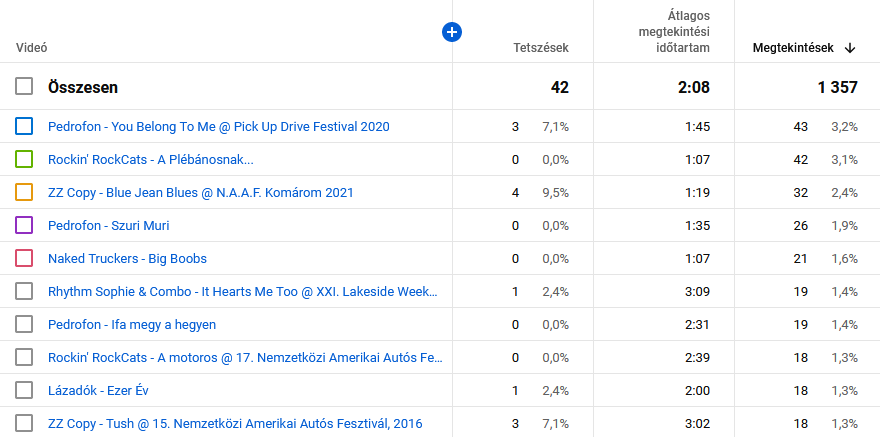Screen dimensions: 880x437
Task: Open ZZ Copy - Tush video link
Action: [235, 424]
